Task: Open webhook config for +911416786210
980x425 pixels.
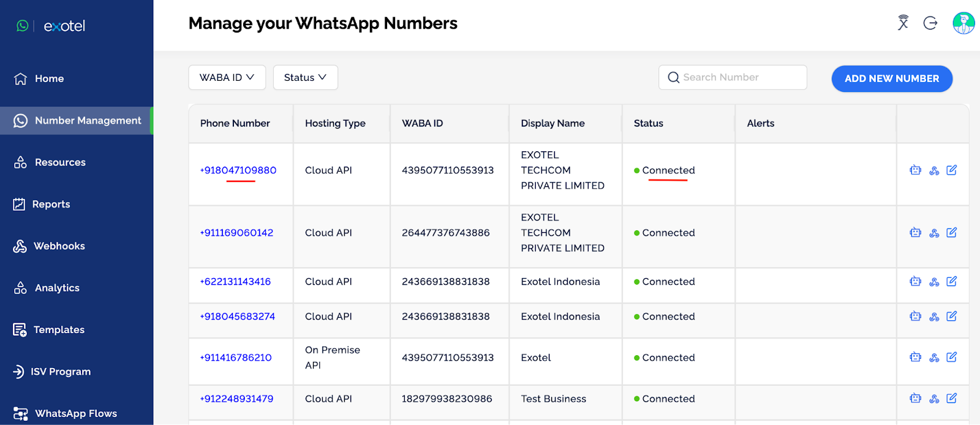Action: coord(934,358)
